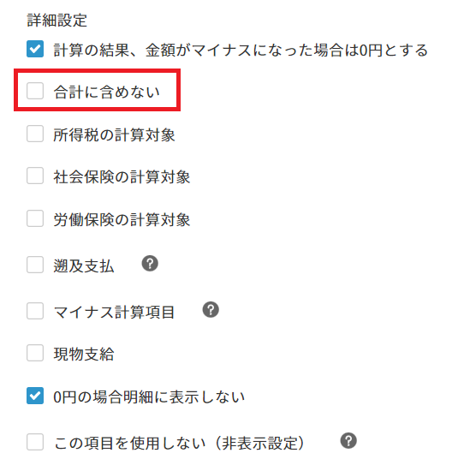
Task: Click the 合計に含めない label text
Action: (106, 92)
